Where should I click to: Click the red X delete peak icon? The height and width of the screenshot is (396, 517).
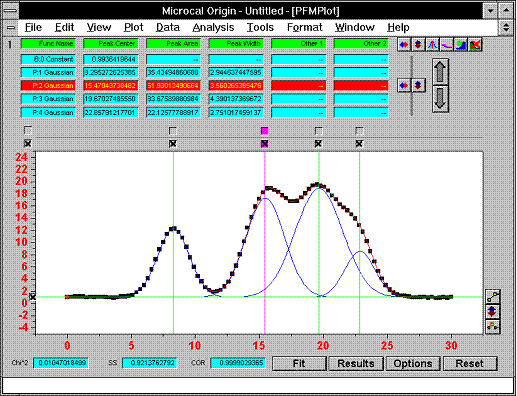[x=475, y=44]
